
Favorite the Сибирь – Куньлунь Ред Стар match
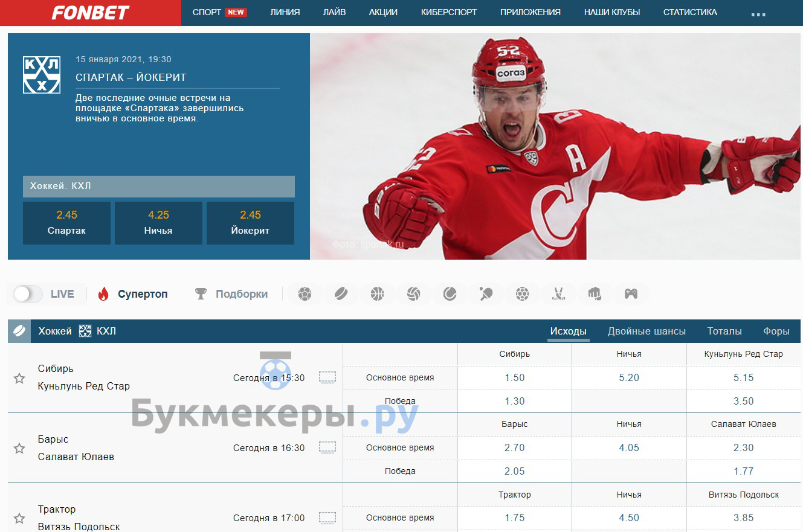[19, 378]
